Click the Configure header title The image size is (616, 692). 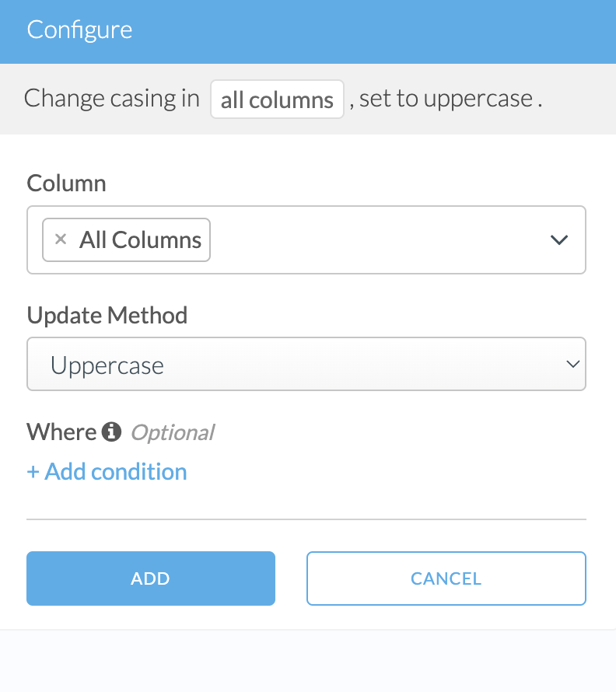pos(79,30)
